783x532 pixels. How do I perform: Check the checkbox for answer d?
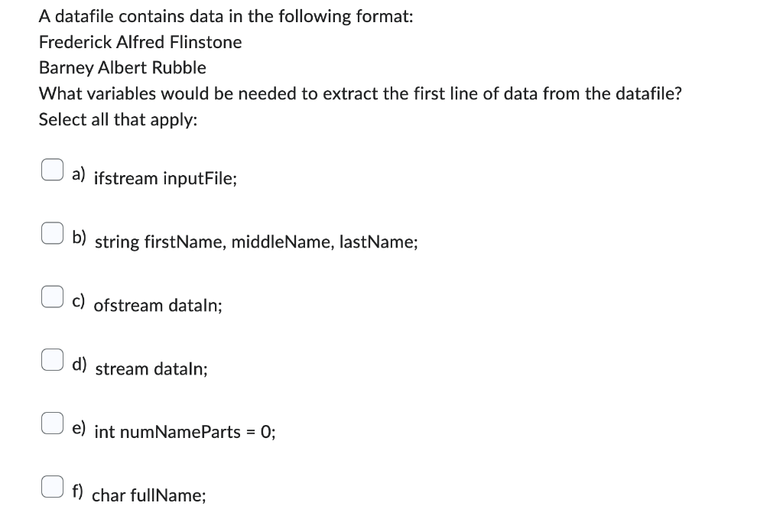click(x=52, y=359)
